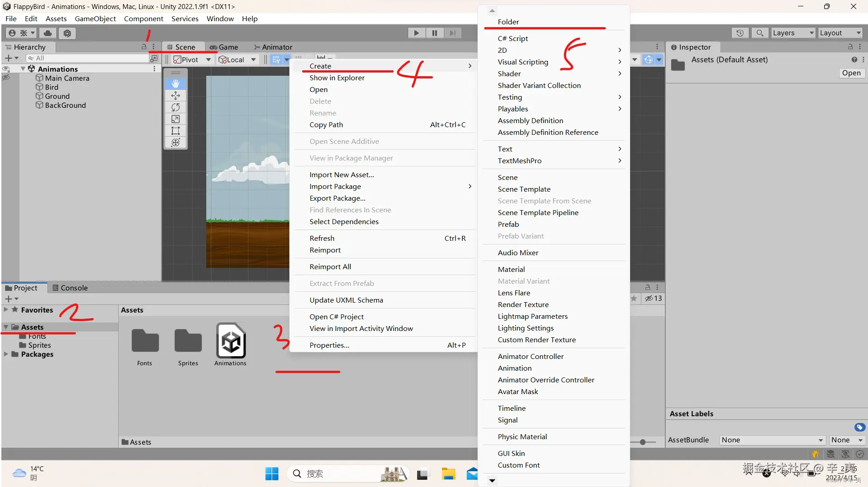The image size is (868, 487).
Task: Select the Scale tool
Action: pyautogui.click(x=176, y=119)
